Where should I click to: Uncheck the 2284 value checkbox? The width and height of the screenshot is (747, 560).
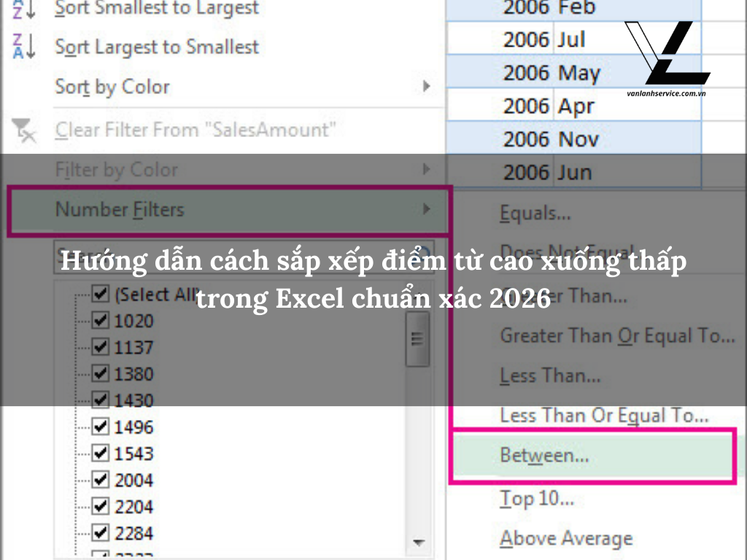tap(101, 533)
